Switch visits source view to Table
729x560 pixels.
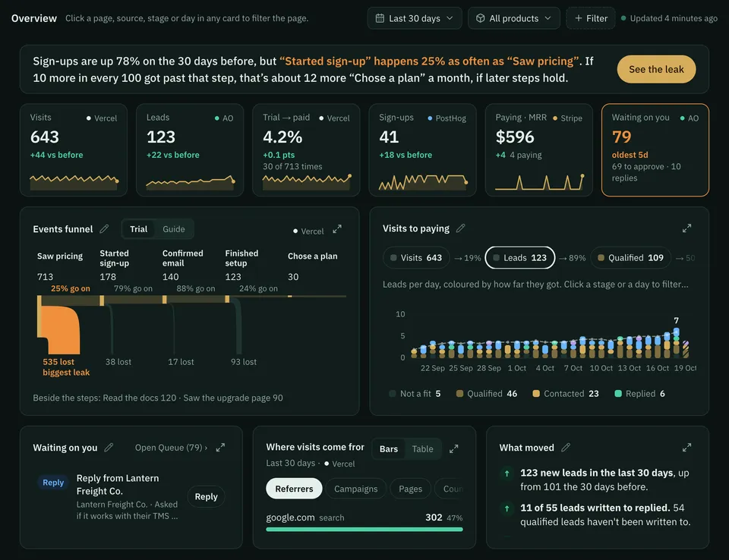(422, 448)
